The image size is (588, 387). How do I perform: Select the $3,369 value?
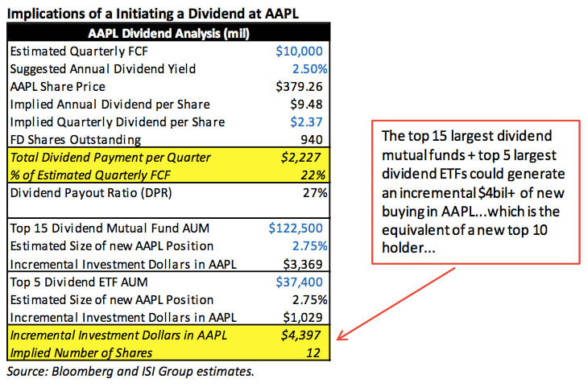click(303, 264)
